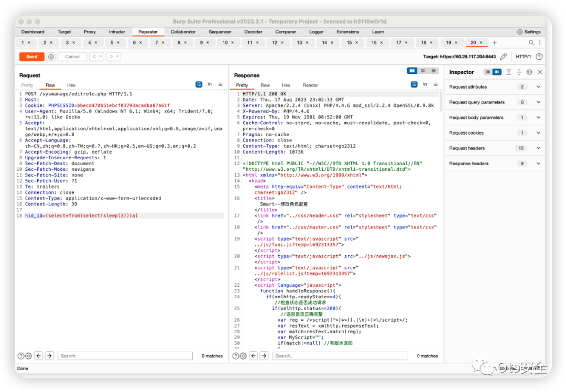Toggle Request pretty-print wrap icon
Image resolution: width=566 pixels, height=392 pixels.
(x=199, y=84)
